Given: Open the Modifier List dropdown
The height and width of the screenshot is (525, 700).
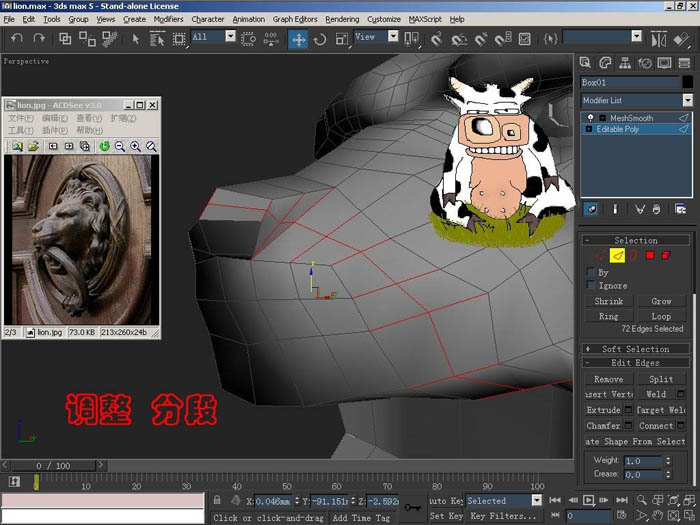Looking at the screenshot, I should point(636,100).
